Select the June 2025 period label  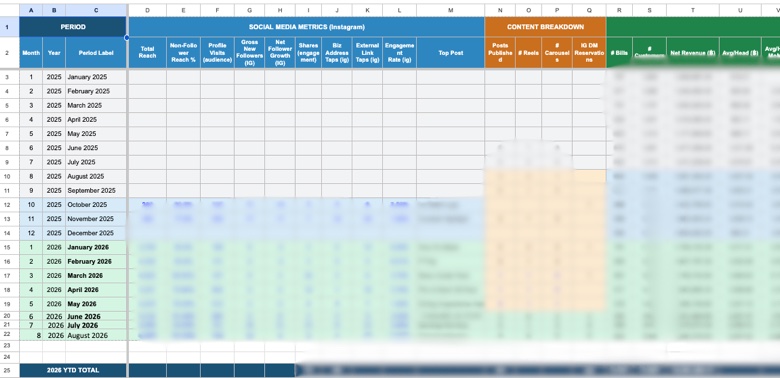tap(96, 148)
